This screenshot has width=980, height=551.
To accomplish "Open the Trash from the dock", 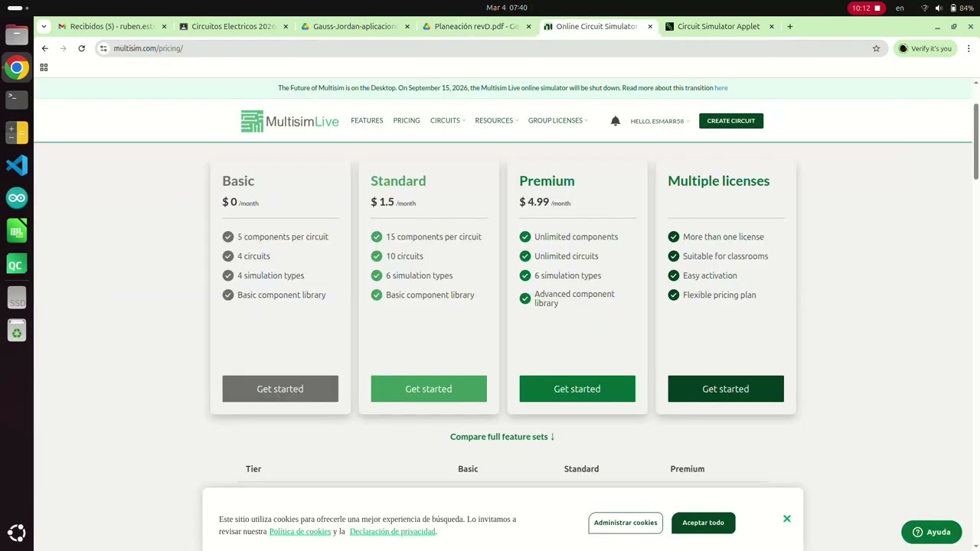I will (x=17, y=331).
